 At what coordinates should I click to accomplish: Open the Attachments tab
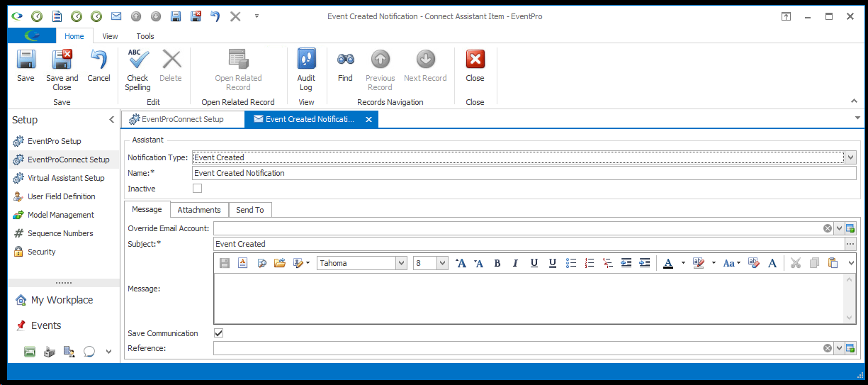point(199,210)
